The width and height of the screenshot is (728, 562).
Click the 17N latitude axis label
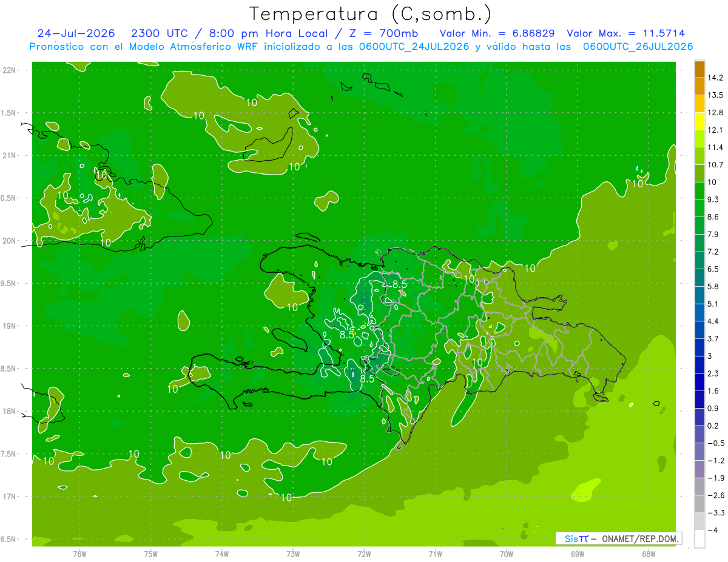pos(8,497)
